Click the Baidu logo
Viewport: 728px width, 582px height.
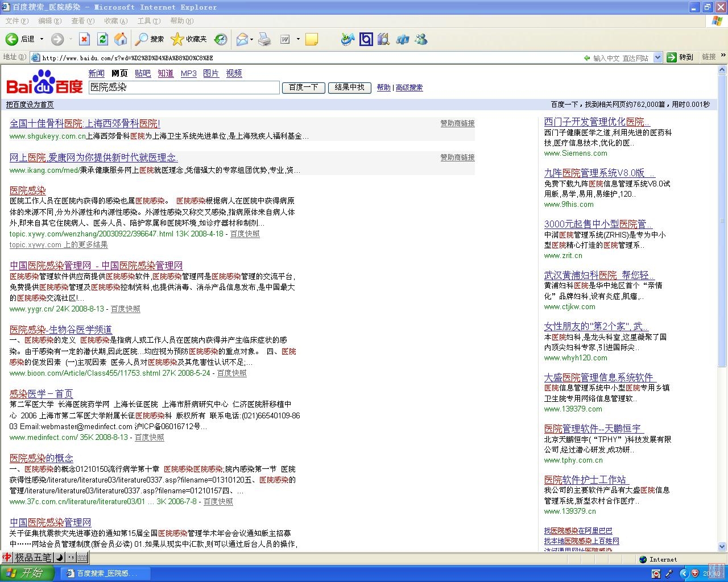[x=44, y=81]
